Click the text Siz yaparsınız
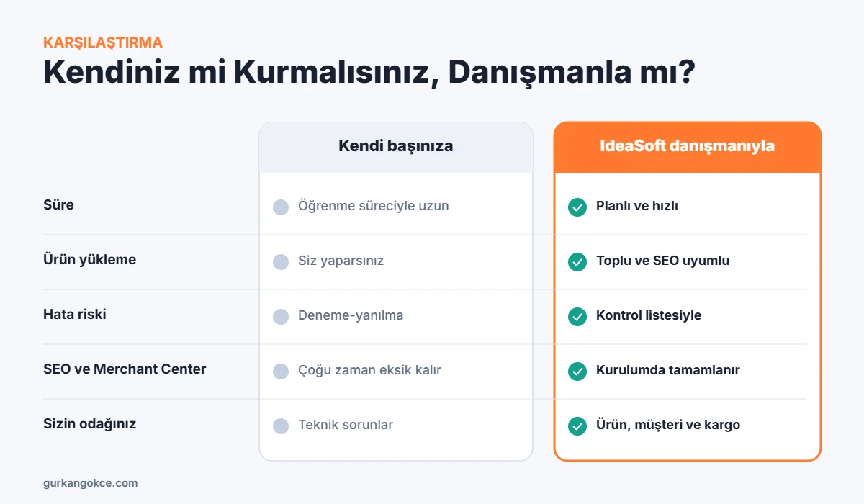The image size is (864, 504). 341,261
